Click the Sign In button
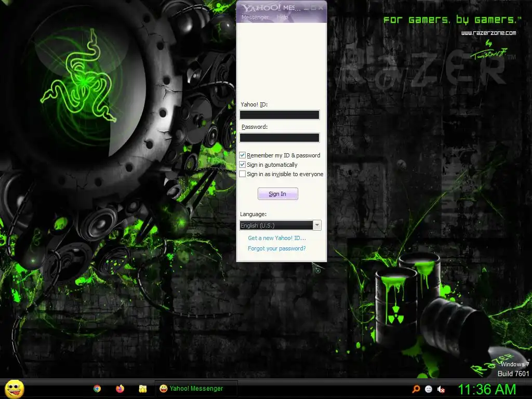Image resolution: width=532 pixels, height=399 pixels. coord(277,194)
